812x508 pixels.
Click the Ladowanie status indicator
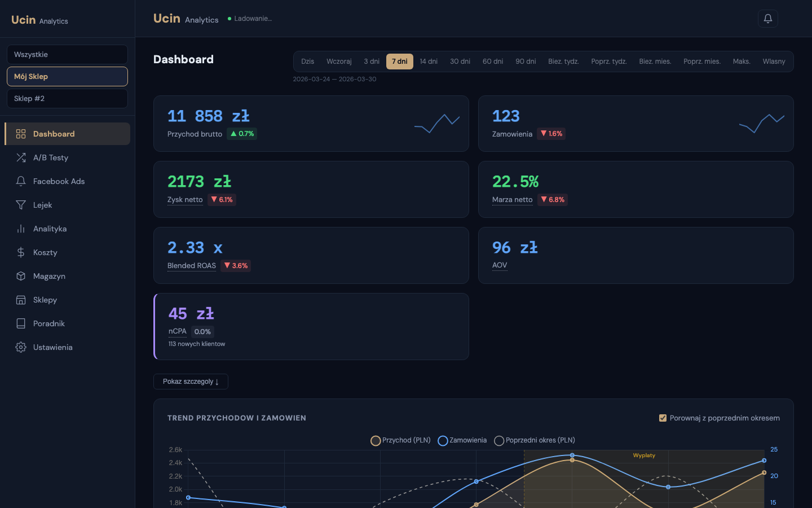tap(250, 19)
